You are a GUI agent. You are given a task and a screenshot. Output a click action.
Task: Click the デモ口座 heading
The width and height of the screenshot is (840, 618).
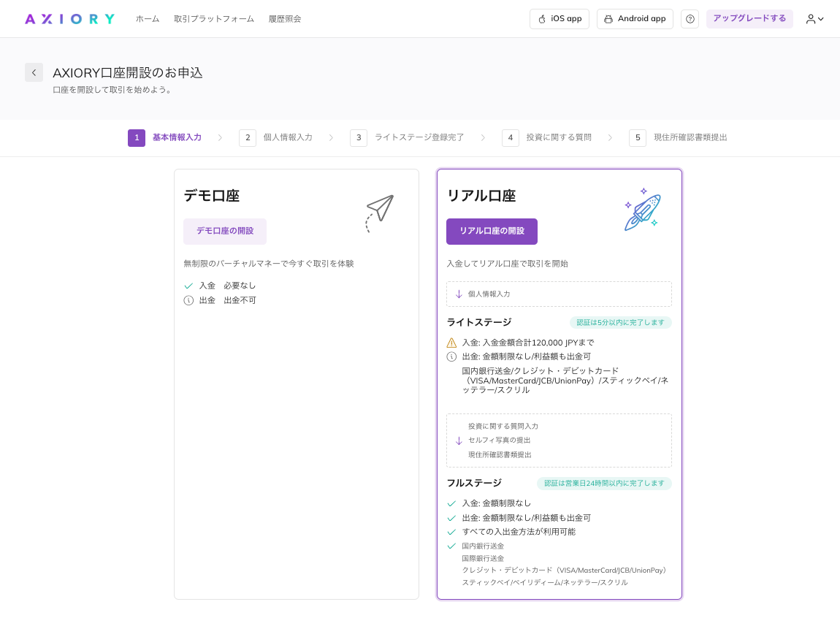[x=212, y=196]
